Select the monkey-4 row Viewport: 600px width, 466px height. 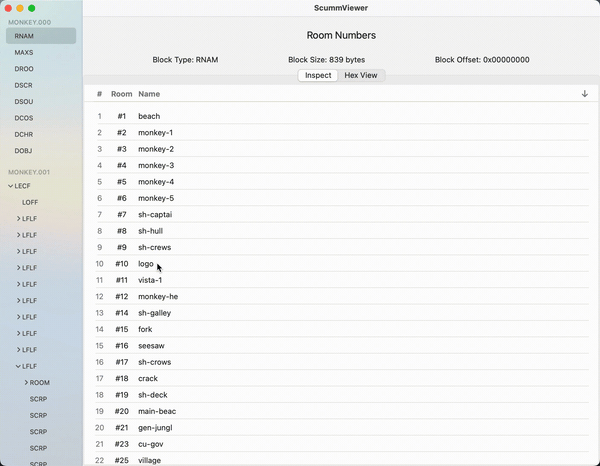(342, 182)
